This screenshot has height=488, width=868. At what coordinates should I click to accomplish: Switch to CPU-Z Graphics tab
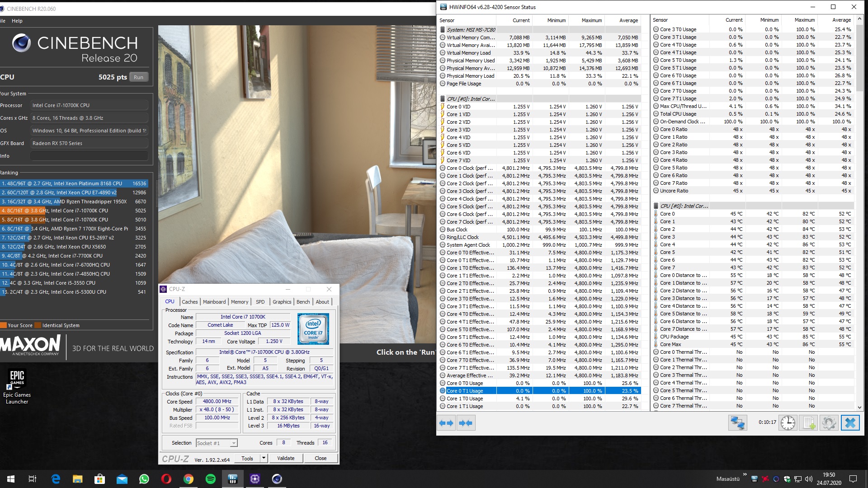(282, 302)
